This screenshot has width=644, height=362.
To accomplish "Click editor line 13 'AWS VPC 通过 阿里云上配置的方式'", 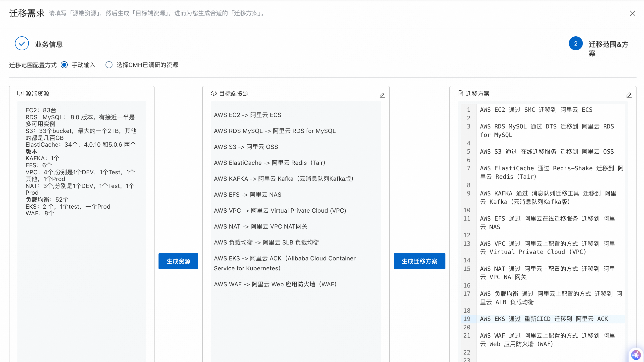I will [547, 248].
